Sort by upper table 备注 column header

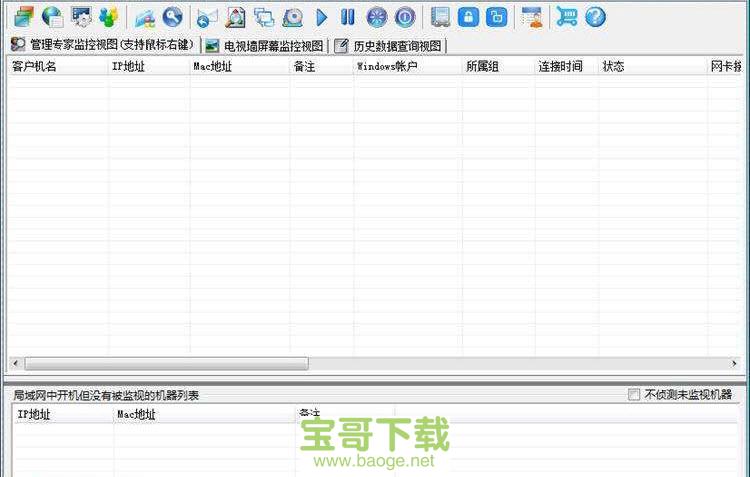[321, 67]
